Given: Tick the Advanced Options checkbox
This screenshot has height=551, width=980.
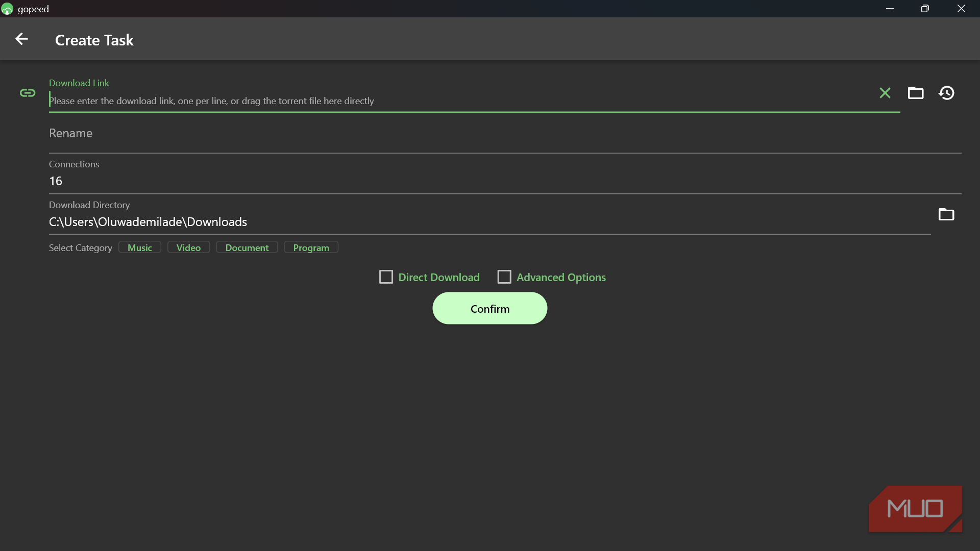Looking at the screenshot, I should tap(504, 277).
